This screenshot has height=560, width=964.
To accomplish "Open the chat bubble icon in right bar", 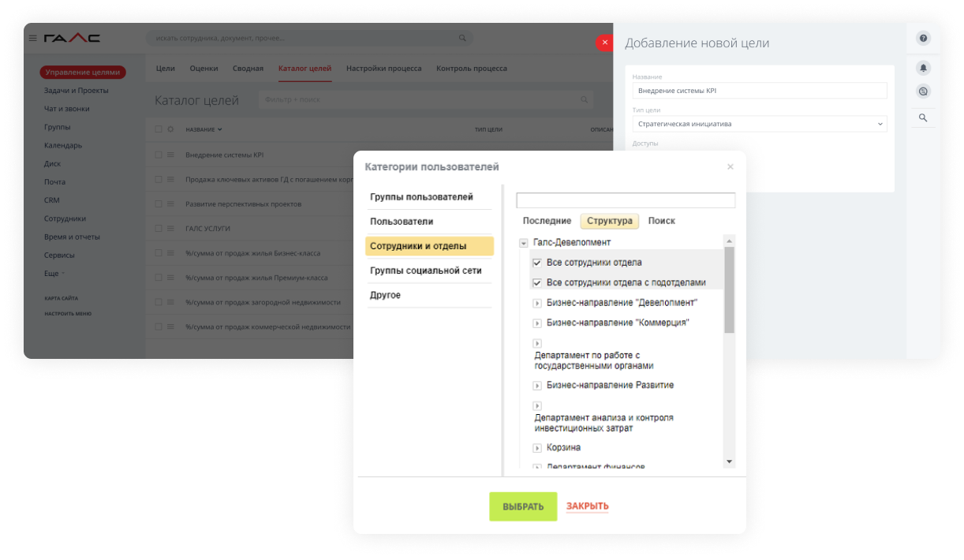I will pyautogui.click(x=923, y=91).
